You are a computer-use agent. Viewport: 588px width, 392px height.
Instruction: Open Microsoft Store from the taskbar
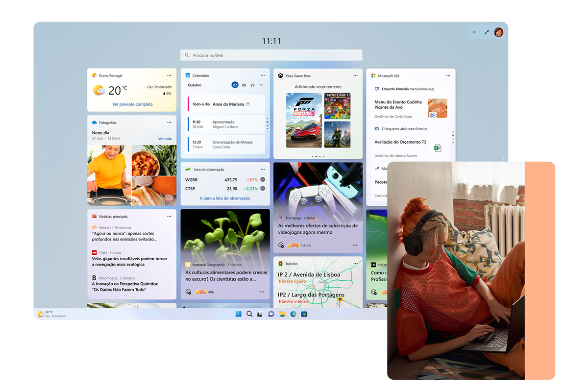pos(304,314)
